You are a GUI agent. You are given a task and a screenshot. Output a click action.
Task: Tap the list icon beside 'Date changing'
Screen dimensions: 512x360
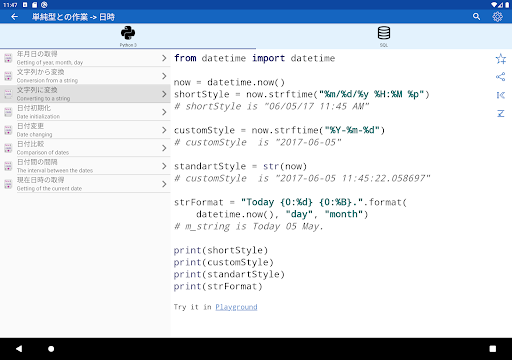click(x=8, y=130)
